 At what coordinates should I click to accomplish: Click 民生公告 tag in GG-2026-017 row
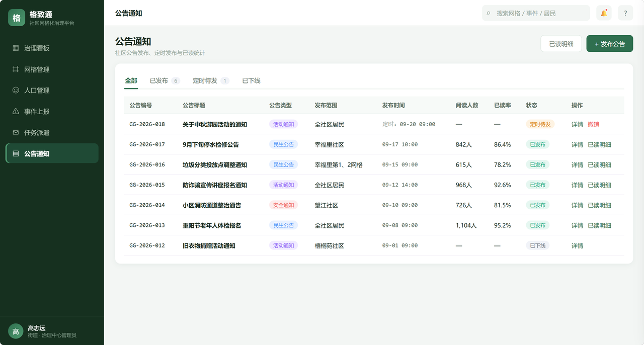pos(284,144)
